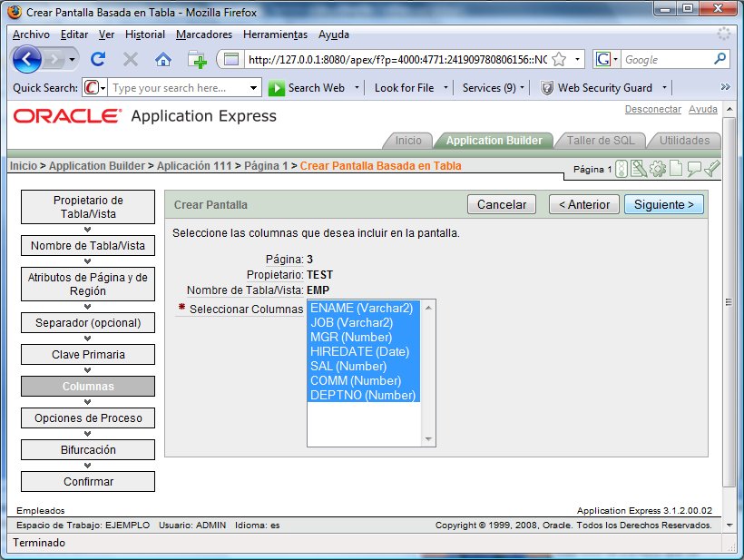
Task: Open the back/forward history dropdown arrow
Action: click(72, 59)
